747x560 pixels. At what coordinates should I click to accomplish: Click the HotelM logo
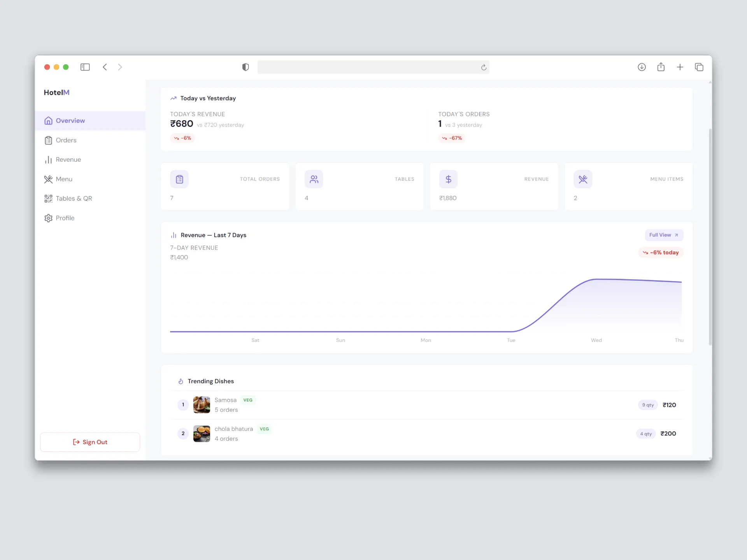click(x=56, y=93)
